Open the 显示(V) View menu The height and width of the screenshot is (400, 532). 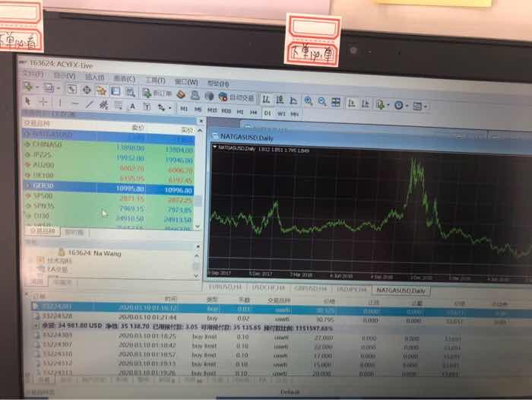[64, 76]
